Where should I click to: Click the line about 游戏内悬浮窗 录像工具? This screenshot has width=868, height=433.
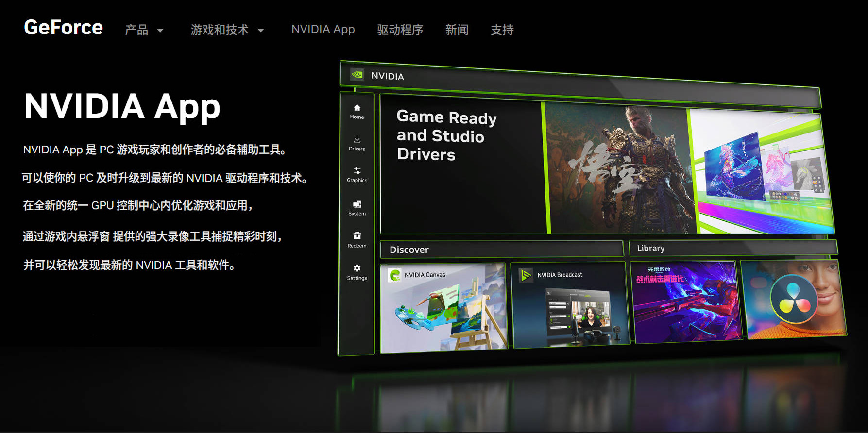click(153, 236)
